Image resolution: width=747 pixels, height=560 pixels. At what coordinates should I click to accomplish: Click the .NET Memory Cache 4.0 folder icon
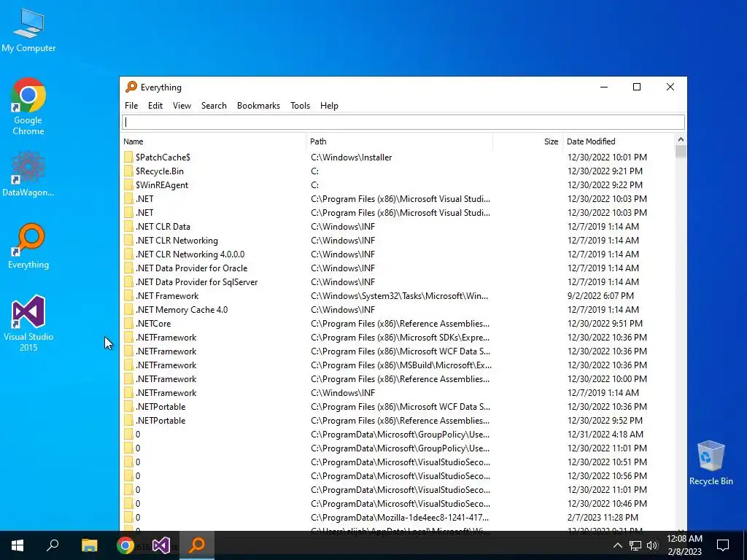(128, 309)
